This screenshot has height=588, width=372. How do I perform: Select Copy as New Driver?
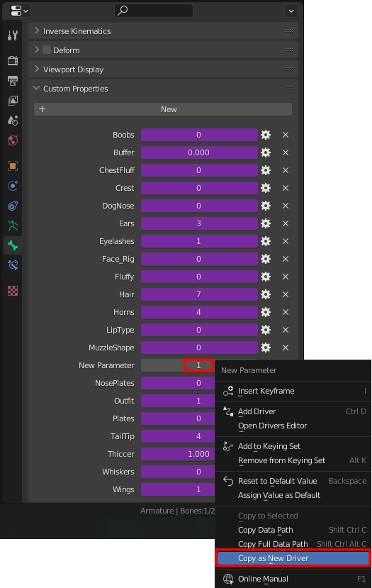[293, 558]
